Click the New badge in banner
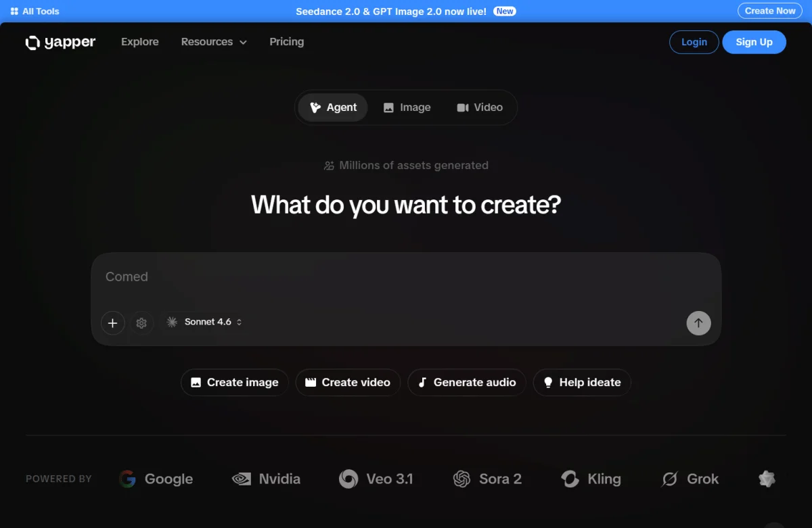This screenshot has height=528, width=812. click(504, 11)
